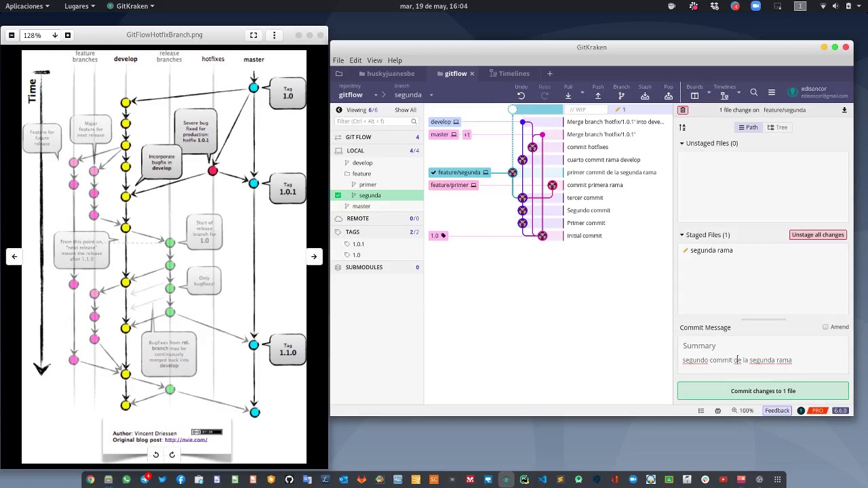
Task: Open the Timelines dropdown arrow in toolbar
Action: [738, 92]
